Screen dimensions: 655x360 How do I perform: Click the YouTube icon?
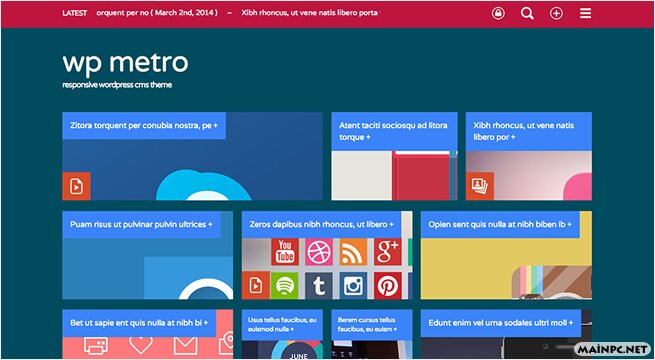pyautogui.click(x=285, y=252)
